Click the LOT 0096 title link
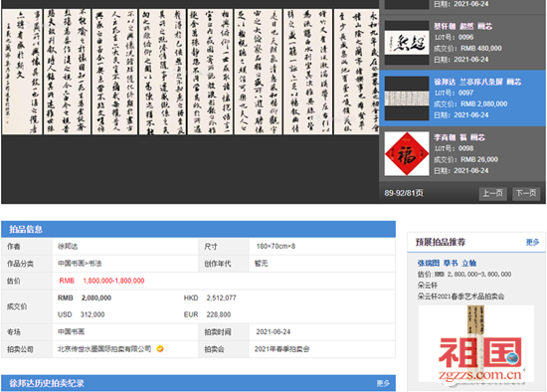 (x=462, y=26)
